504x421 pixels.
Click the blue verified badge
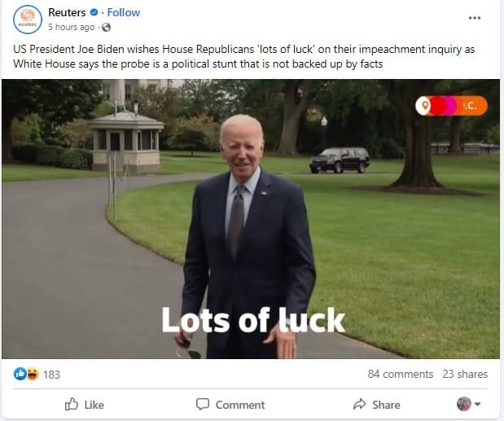click(x=94, y=12)
